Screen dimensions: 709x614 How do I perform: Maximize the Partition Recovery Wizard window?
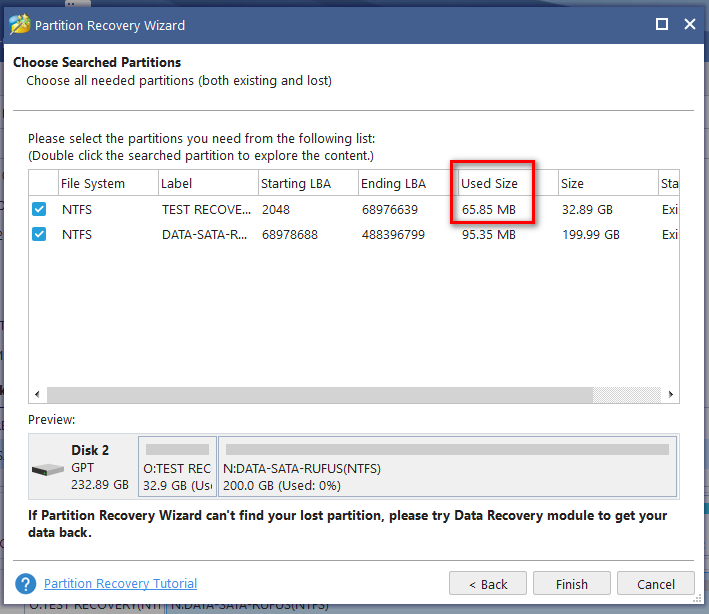662,24
